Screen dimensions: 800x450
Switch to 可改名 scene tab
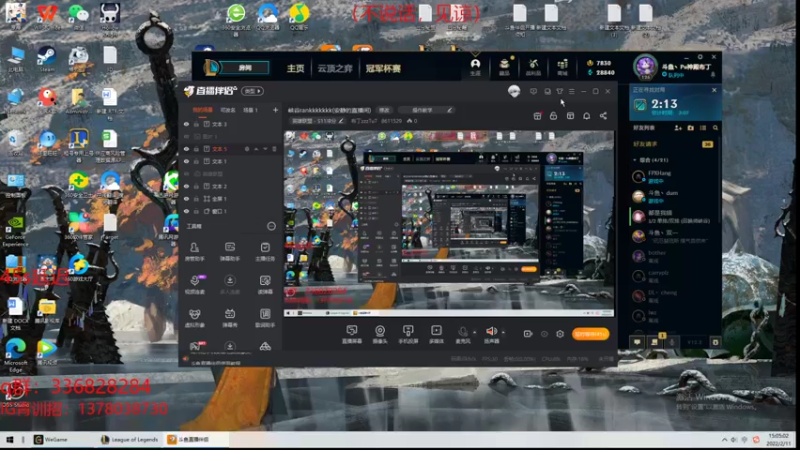tap(228, 110)
